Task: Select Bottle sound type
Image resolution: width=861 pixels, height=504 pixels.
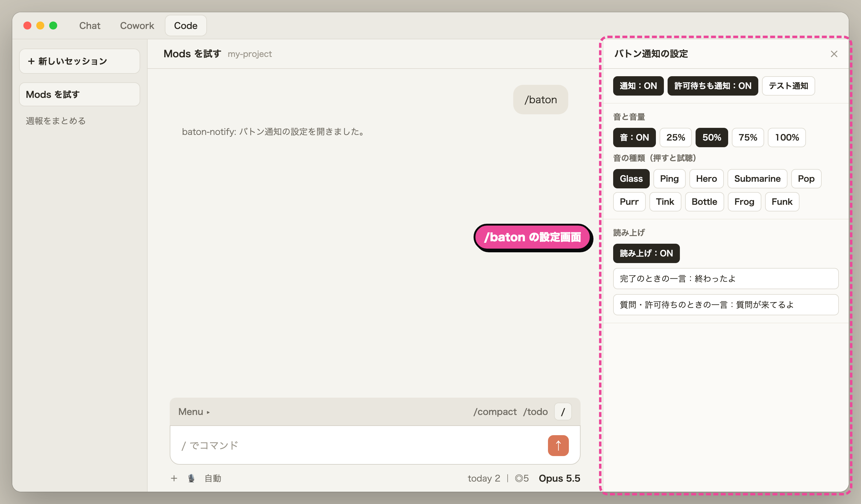Action: (x=704, y=202)
